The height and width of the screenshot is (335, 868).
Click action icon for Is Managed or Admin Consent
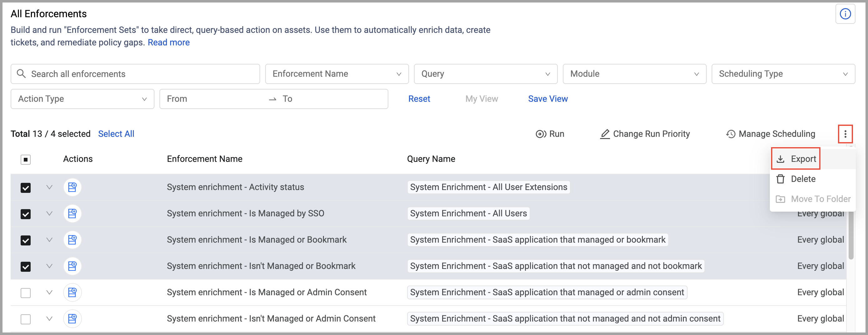tap(72, 292)
